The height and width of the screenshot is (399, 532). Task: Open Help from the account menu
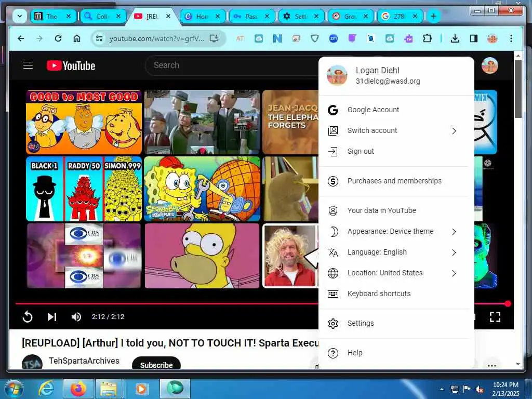pyautogui.click(x=396, y=353)
